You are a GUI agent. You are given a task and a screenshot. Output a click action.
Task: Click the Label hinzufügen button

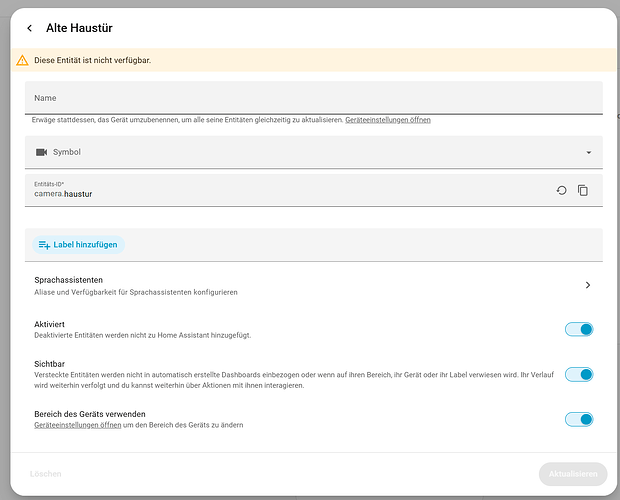pos(78,245)
